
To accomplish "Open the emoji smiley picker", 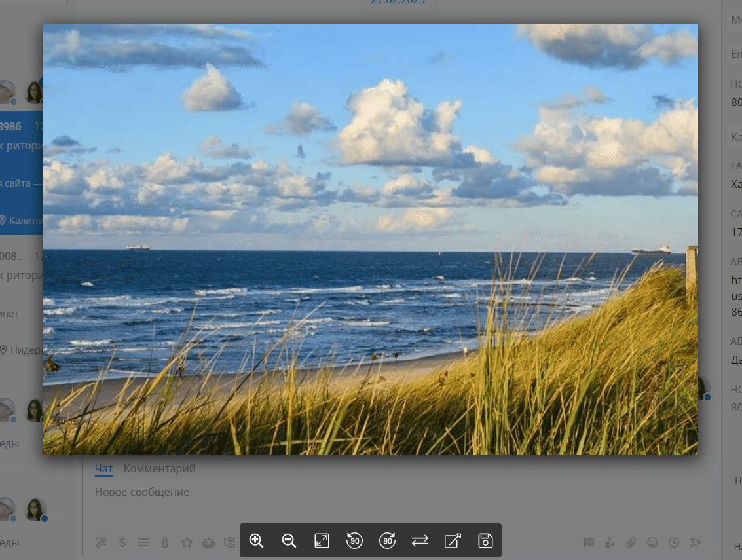I will click(x=652, y=542).
